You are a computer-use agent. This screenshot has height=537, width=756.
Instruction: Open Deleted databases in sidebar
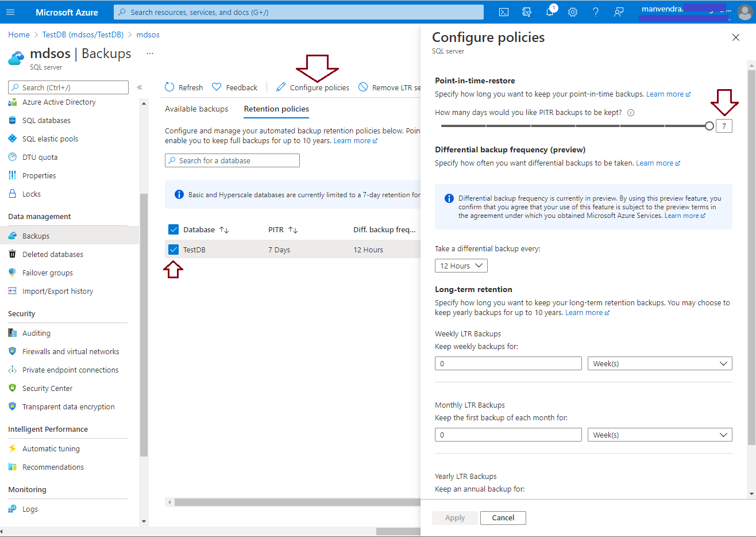pos(52,254)
